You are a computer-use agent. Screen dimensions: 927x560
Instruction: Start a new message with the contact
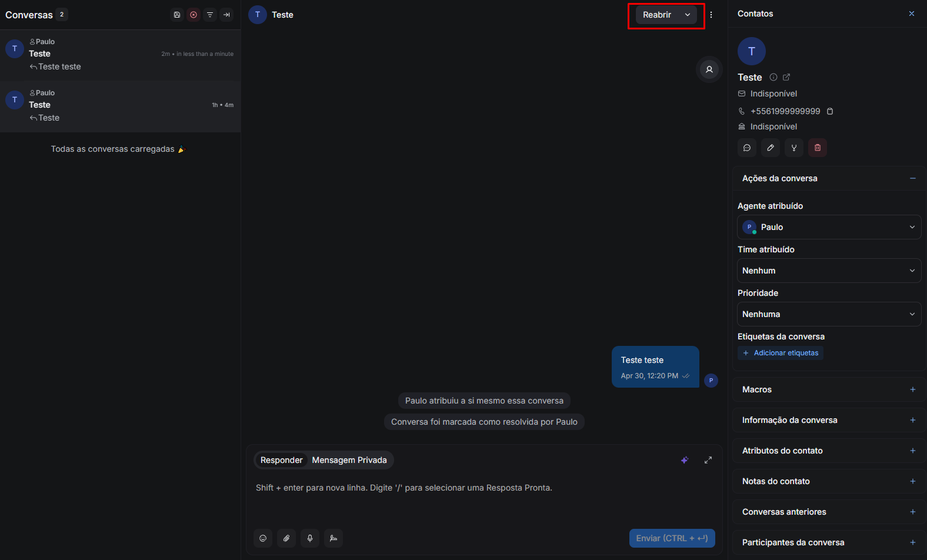click(747, 148)
